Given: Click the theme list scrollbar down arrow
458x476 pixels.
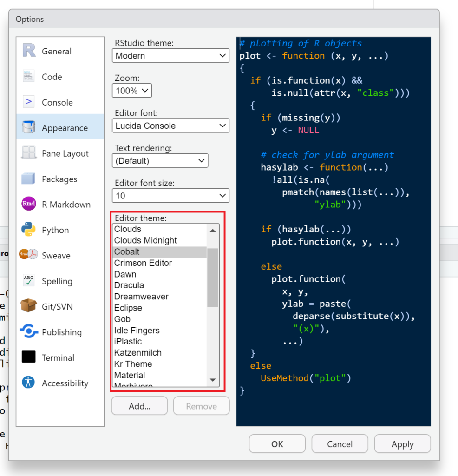Looking at the screenshot, I should tap(213, 380).
